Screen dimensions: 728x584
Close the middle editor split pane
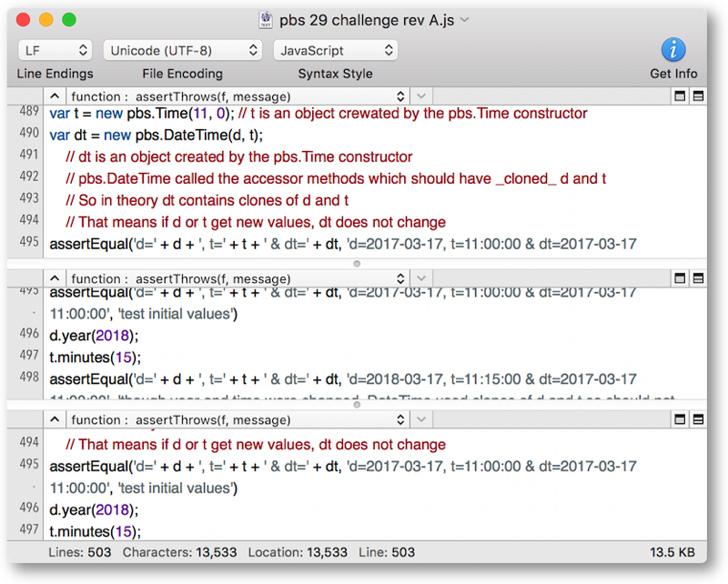[x=678, y=278]
